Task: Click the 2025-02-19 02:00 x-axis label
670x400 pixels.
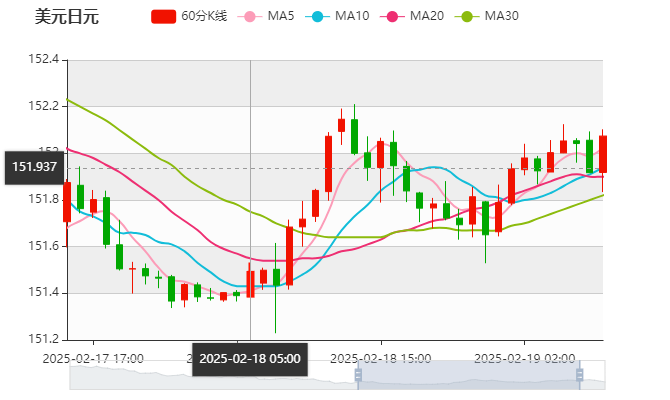Action: (x=523, y=357)
